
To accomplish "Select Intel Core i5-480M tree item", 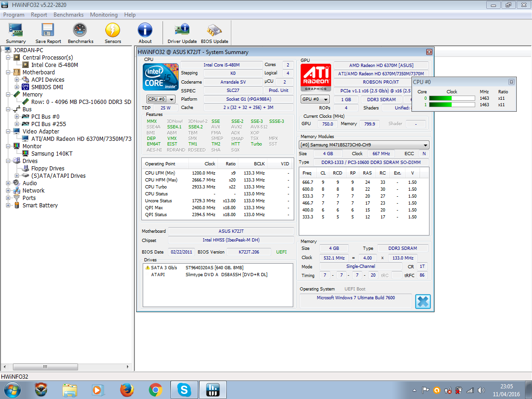I will tap(54, 65).
